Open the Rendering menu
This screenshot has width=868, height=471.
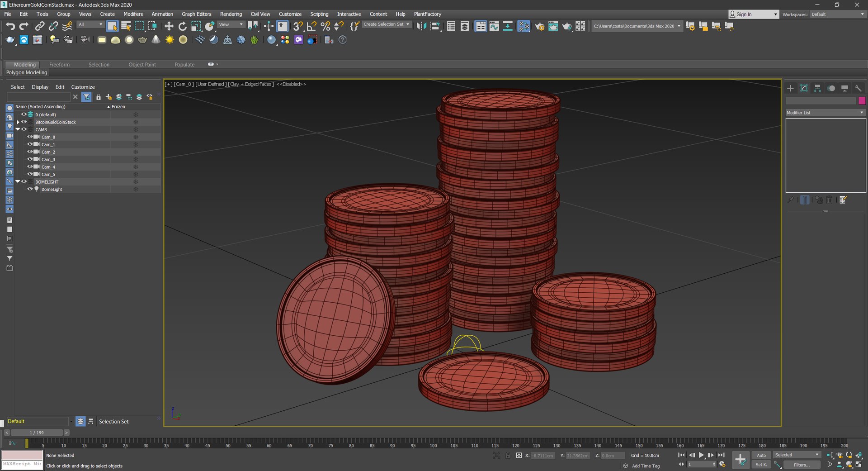pos(231,14)
